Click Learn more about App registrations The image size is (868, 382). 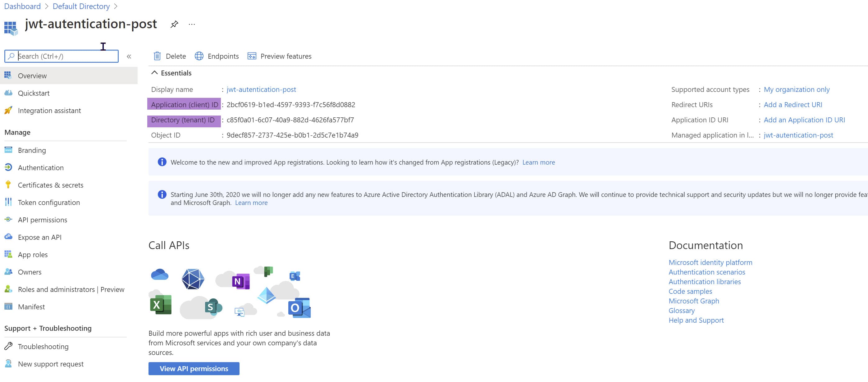[538, 162]
